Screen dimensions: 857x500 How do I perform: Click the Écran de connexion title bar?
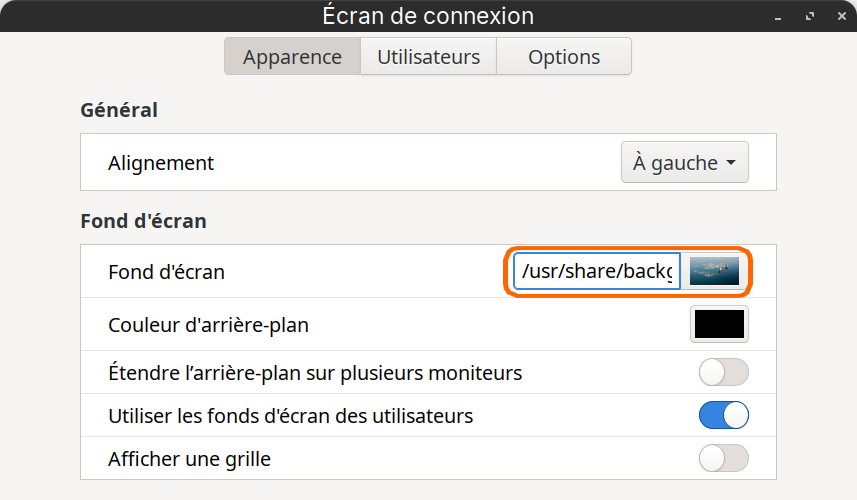tap(428, 16)
